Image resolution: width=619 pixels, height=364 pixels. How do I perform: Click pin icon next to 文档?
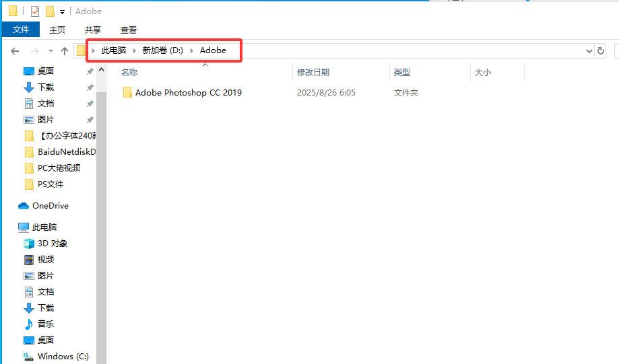click(90, 104)
